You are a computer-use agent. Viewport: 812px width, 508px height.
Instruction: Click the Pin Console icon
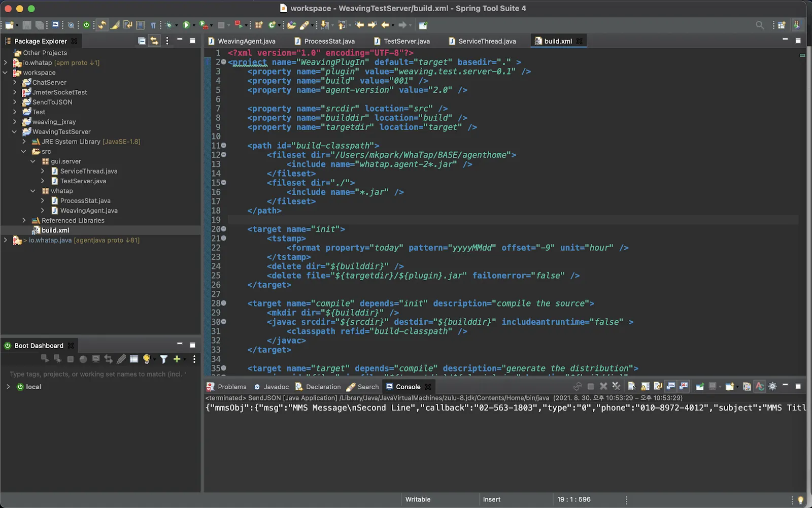(700, 387)
